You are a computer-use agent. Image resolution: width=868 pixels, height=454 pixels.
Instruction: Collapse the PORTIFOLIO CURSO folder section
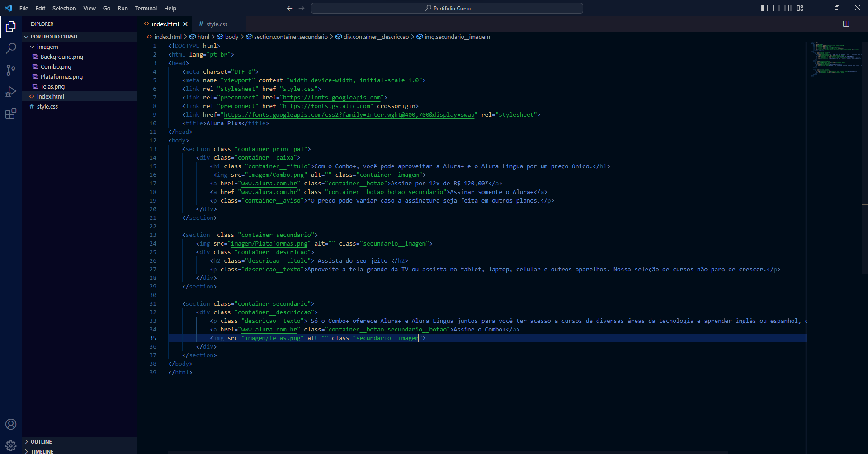pyautogui.click(x=80, y=37)
